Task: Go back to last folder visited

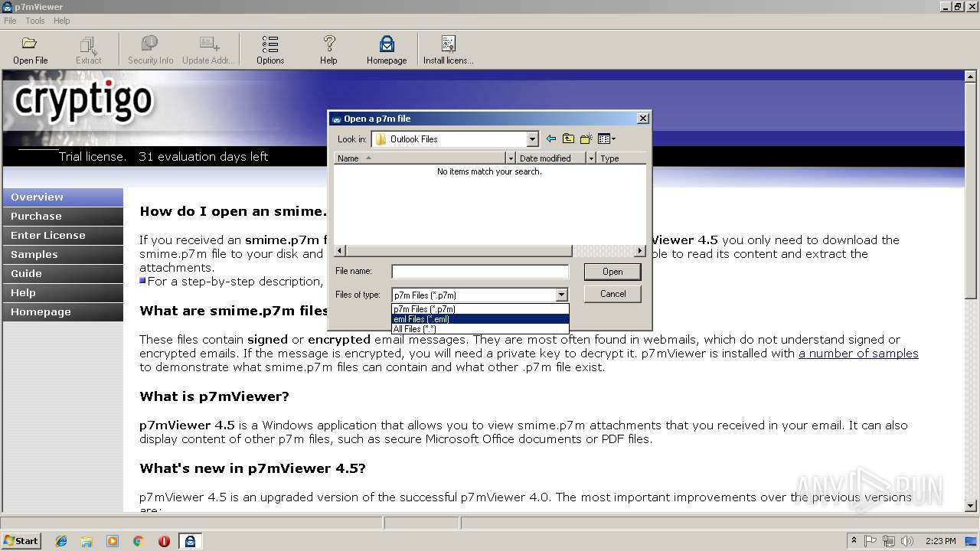Action: pyautogui.click(x=550, y=139)
